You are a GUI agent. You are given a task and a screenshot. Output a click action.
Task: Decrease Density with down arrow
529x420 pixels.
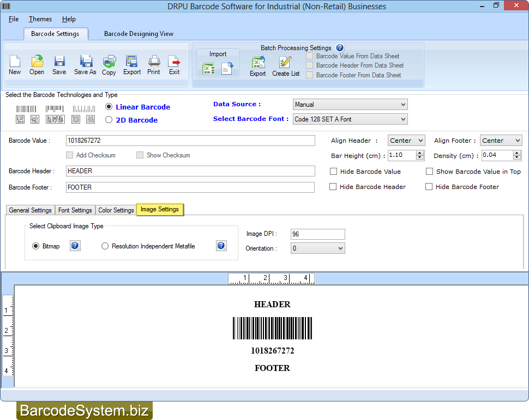click(x=517, y=157)
